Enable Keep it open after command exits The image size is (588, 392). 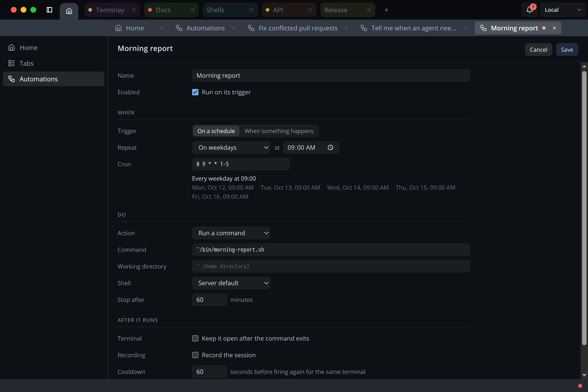click(195, 338)
